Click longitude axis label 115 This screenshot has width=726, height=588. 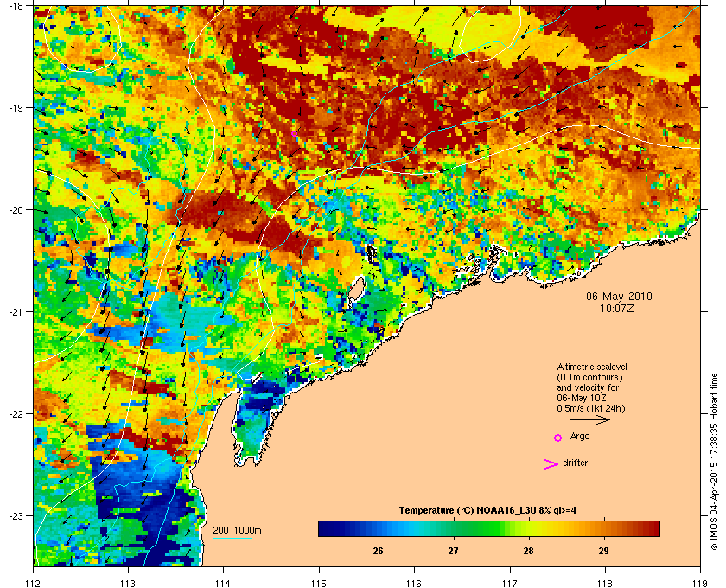tap(319, 584)
